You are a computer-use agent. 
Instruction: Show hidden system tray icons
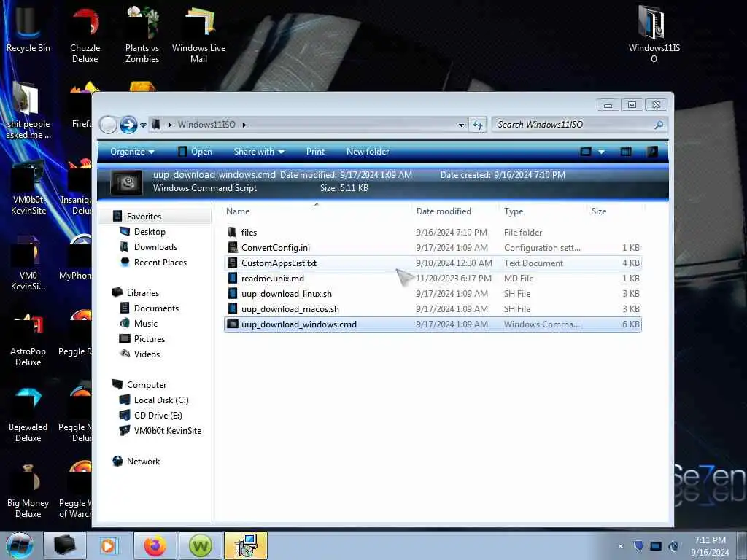pyautogui.click(x=620, y=546)
